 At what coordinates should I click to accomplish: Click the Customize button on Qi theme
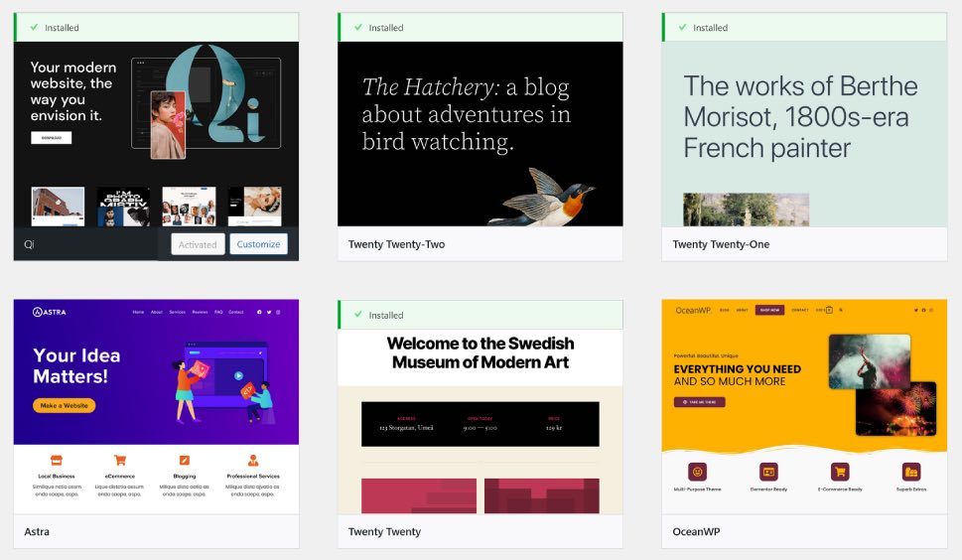click(258, 244)
